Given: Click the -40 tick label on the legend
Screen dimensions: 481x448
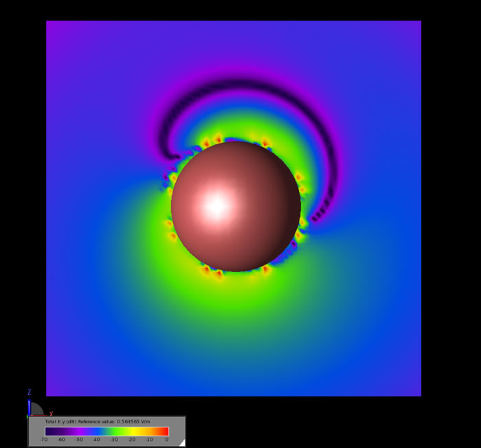Looking at the screenshot, I should [96, 440].
